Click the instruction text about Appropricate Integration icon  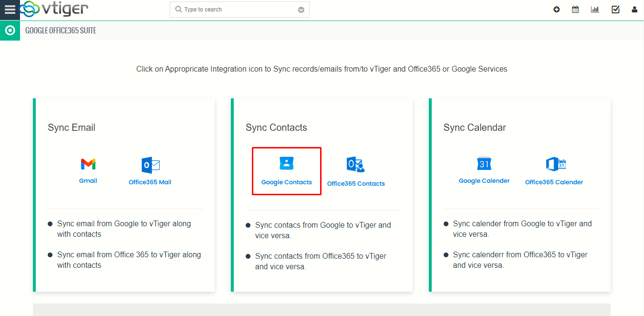(x=322, y=69)
